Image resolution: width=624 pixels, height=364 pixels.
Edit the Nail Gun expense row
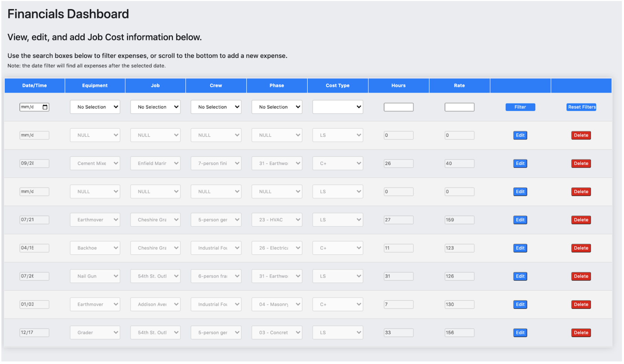520,276
